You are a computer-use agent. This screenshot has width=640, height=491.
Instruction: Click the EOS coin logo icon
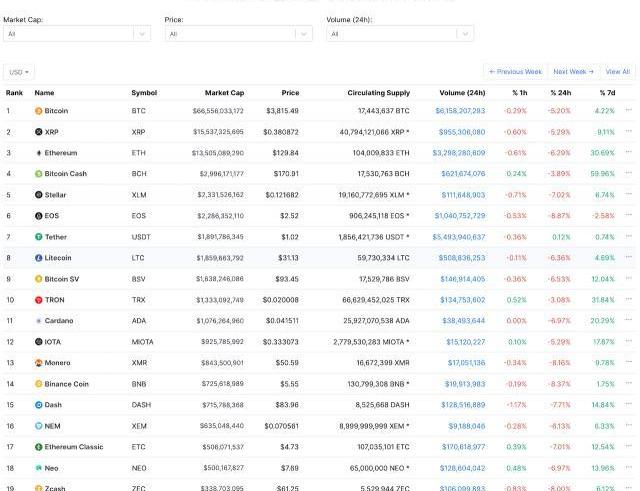(38, 216)
